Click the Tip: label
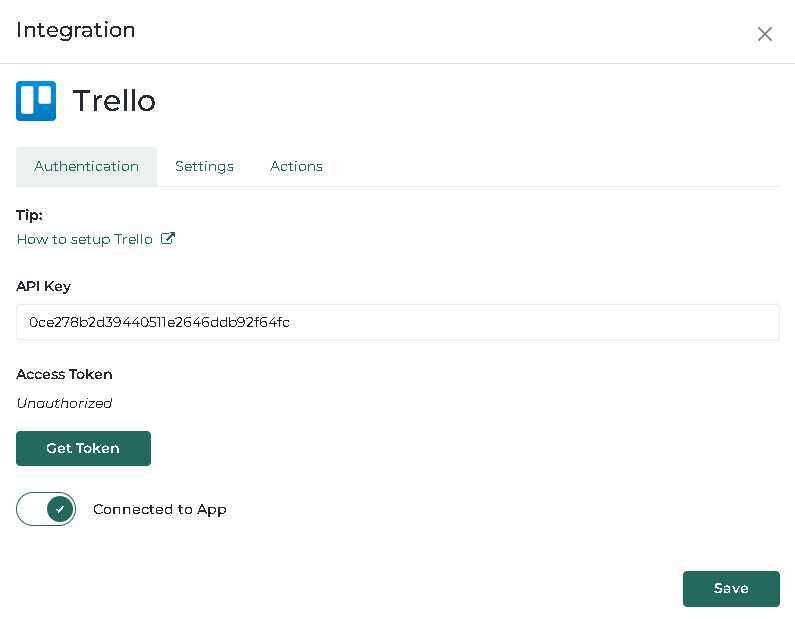The height and width of the screenshot is (619, 795). click(29, 215)
